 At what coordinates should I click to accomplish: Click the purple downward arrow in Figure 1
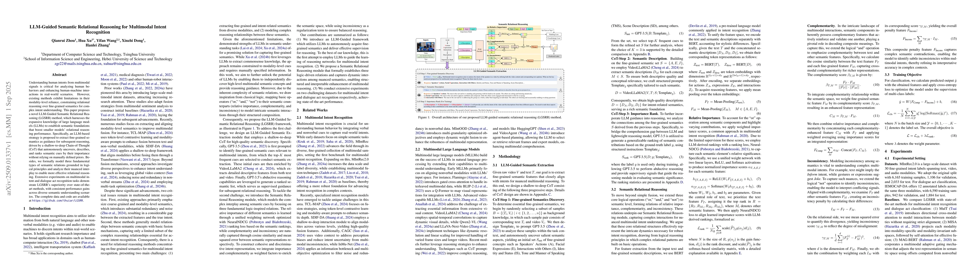point(447,65)
